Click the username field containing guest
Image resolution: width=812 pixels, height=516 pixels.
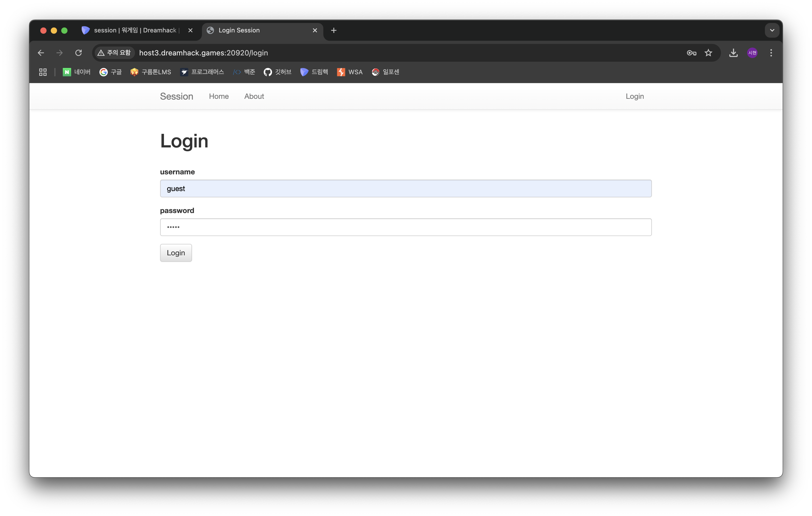click(406, 188)
